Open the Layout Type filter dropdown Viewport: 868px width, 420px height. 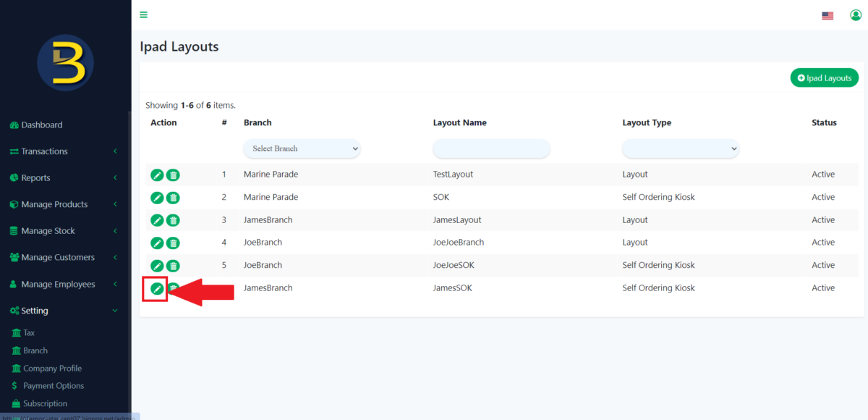680,148
